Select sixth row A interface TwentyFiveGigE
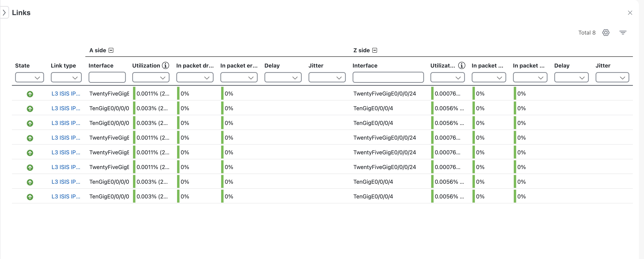 (x=109, y=167)
